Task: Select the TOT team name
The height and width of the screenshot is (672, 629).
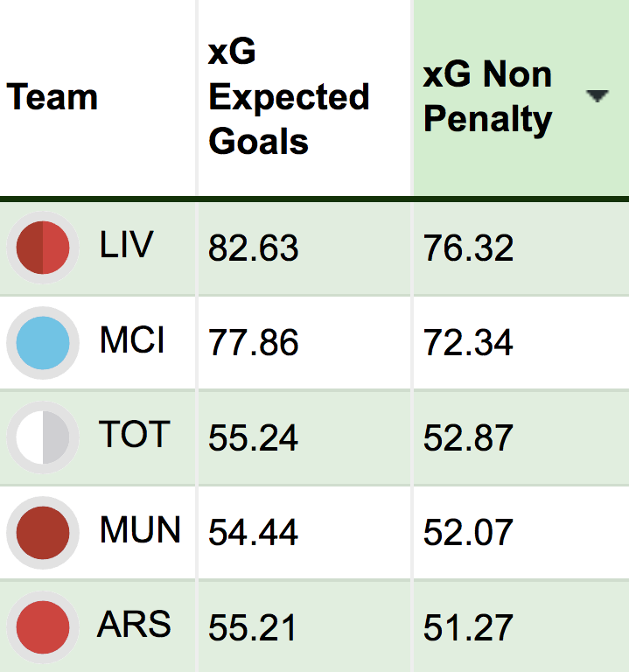Action: pyautogui.click(x=135, y=435)
